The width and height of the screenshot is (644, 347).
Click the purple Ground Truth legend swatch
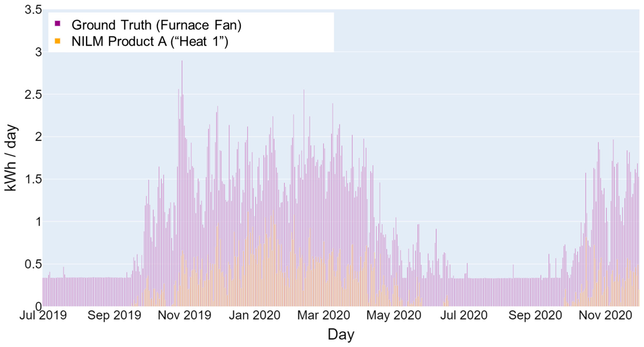point(57,24)
